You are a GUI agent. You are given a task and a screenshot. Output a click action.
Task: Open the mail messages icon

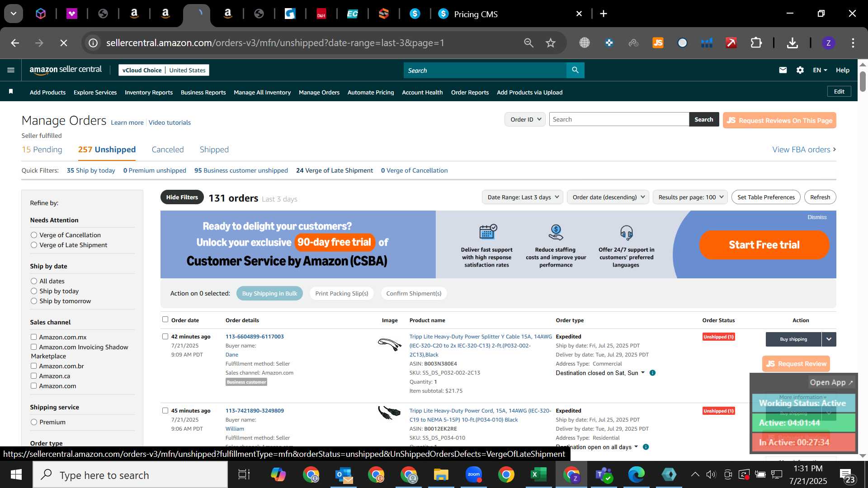pos(783,70)
